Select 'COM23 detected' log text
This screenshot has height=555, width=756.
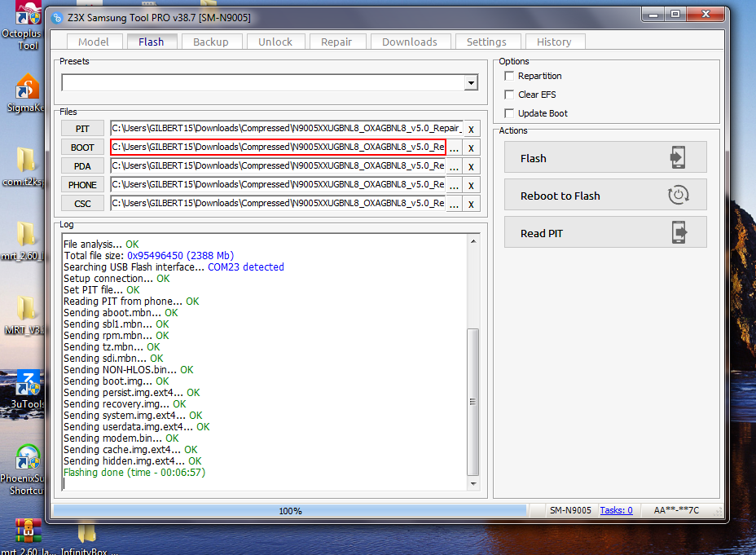tap(246, 267)
